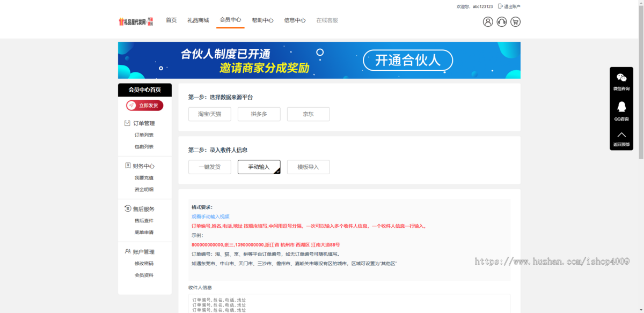Click the username abc123123
The width and height of the screenshot is (644, 313).
coord(482,6)
